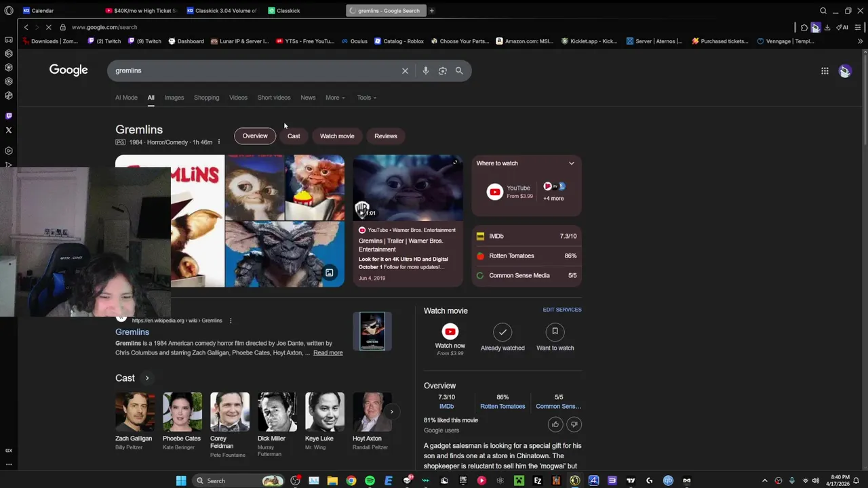This screenshot has height=488, width=868.
Task: Open the Google account avatar menu
Action: click(844, 70)
